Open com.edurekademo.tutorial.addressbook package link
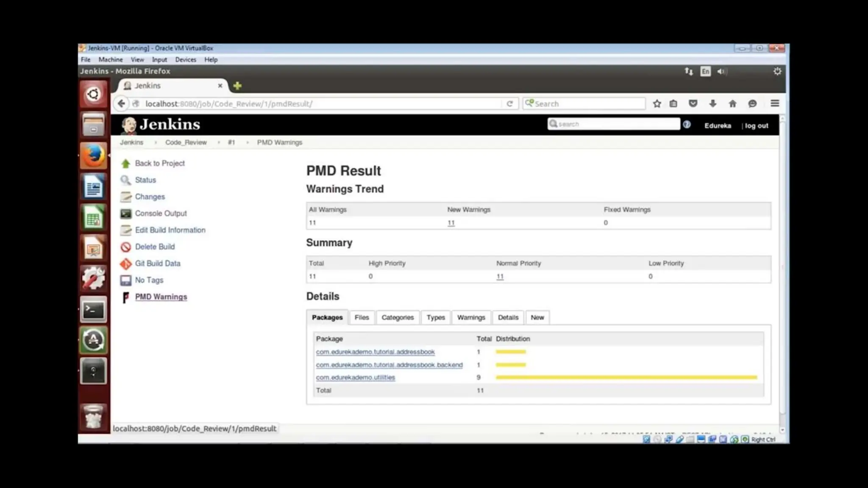This screenshot has width=868, height=488. [x=375, y=352]
